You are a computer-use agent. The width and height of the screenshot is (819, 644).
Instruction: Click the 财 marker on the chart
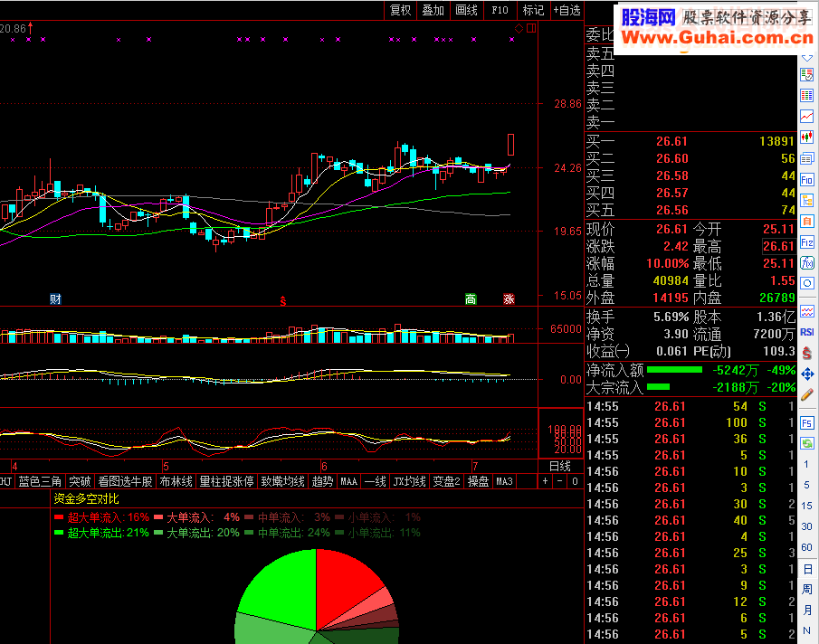click(x=55, y=299)
